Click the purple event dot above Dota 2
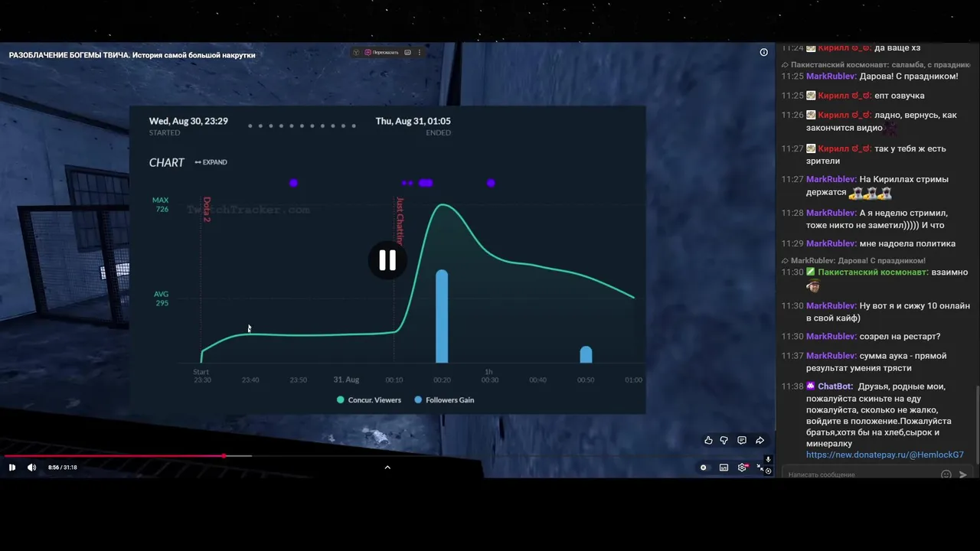Image resolution: width=980 pixels, height=551 pixels. (x=293, y=183)
